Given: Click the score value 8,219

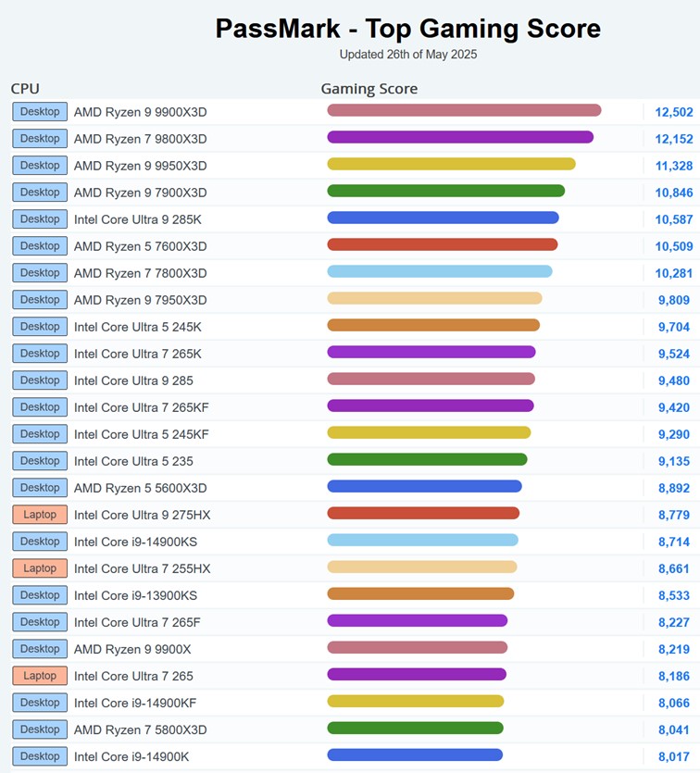Looking at the screenshot, I should (674, 649).
